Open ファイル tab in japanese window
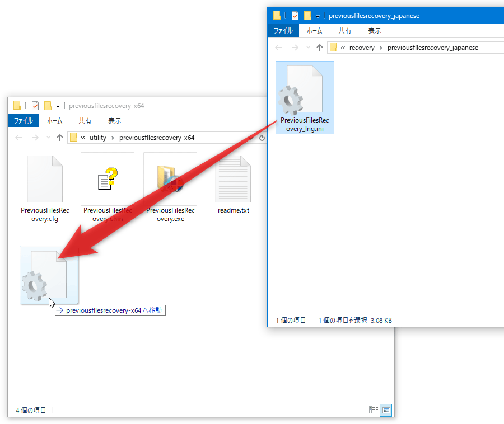Image resolution: width=504 pixels, height=424 pixels. (283, 31)
